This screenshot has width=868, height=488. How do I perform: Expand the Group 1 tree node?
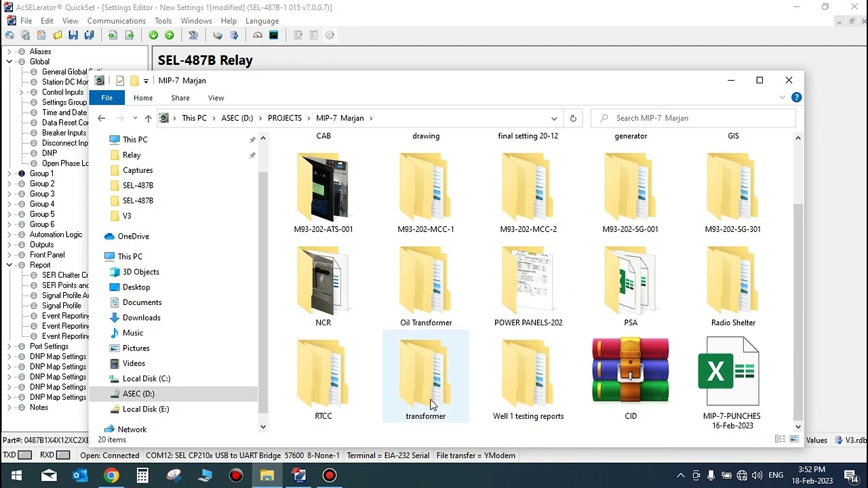click(9, 174)
